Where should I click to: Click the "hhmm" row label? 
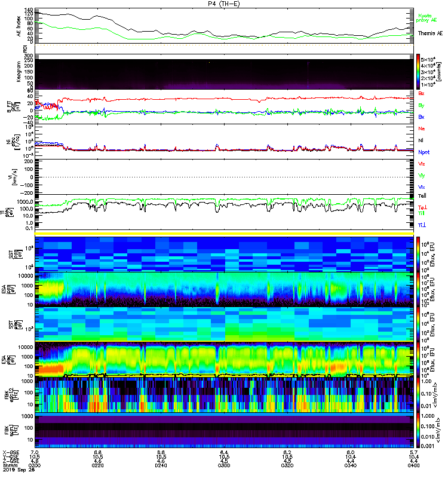point(10,465)
